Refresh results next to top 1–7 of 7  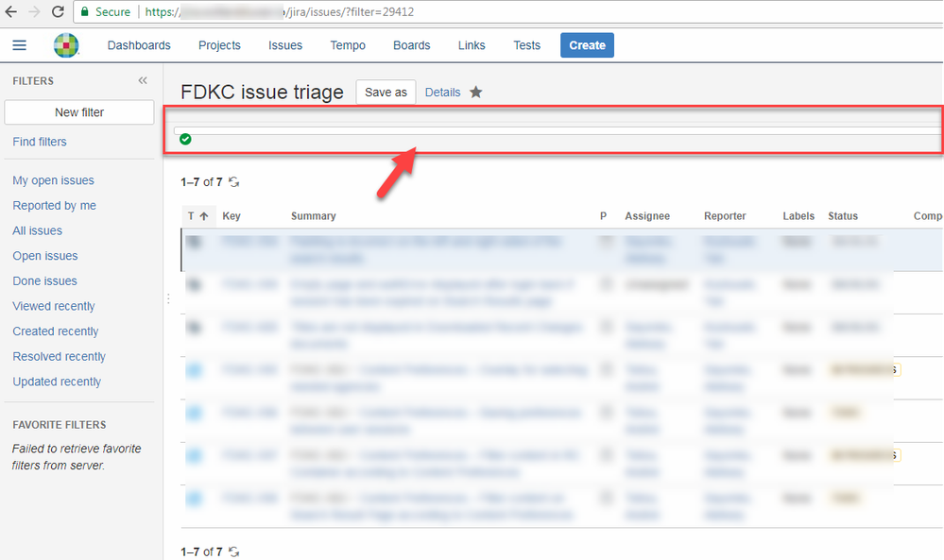click(234, 181)
